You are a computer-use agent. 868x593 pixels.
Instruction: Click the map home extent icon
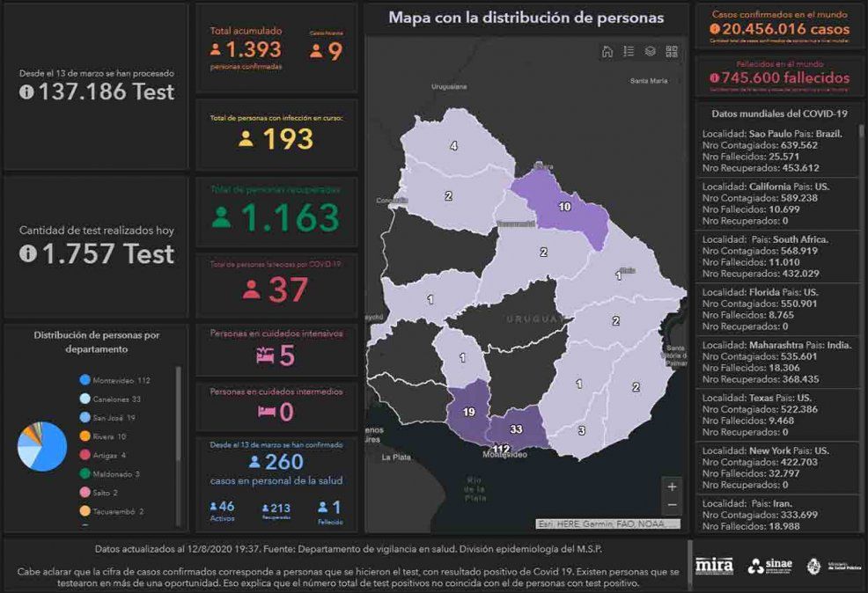point(607,52)
